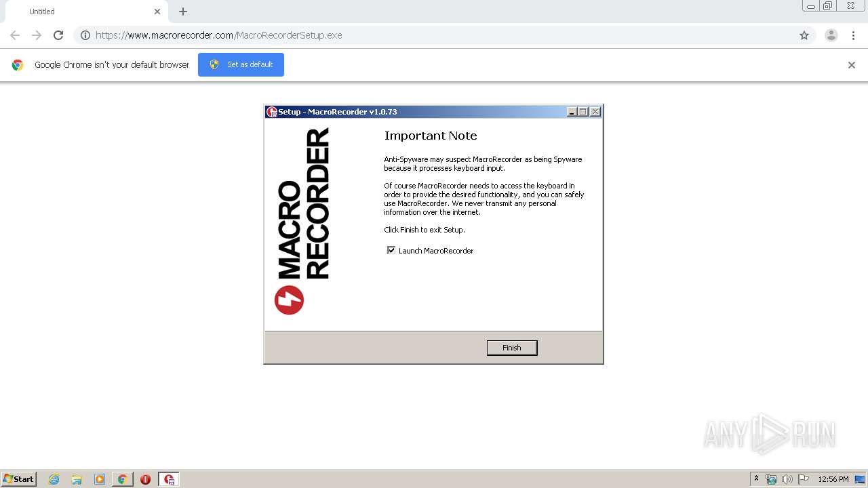Open Action Center flag tray icon
The width and height of the screenshot is (868, 488).
click(804, 479)
